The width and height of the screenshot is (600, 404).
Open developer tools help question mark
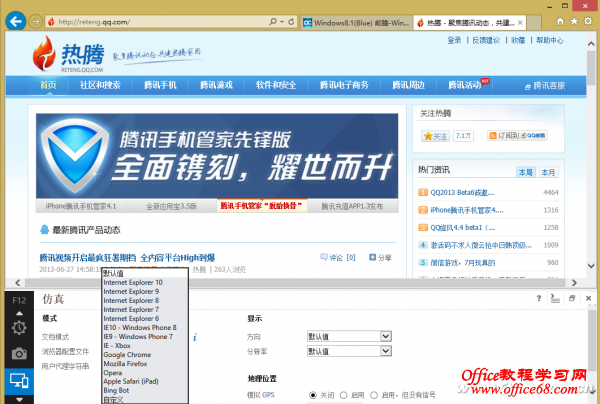click(x=539, y=298)
